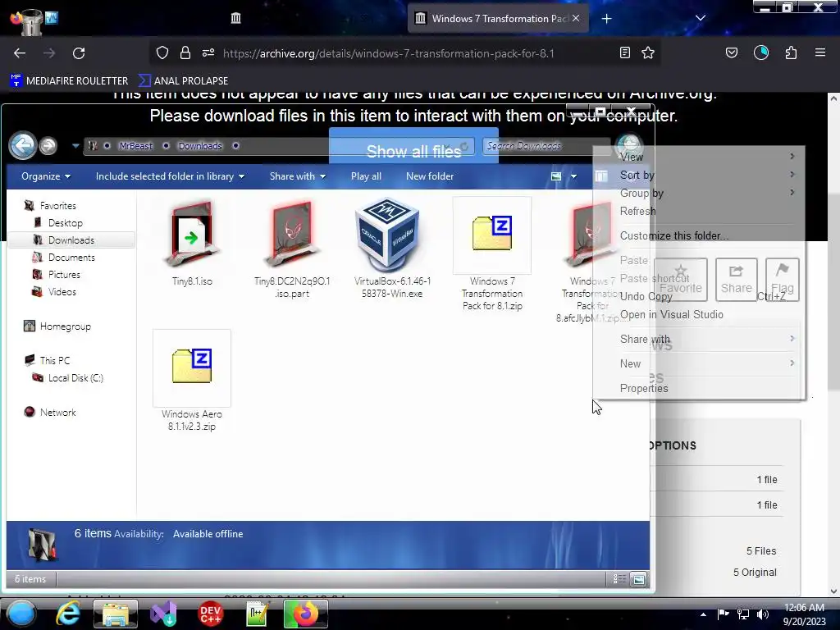Open the list all tabs dropdown chevron
The height and width of the screenshot is (630, 840).
[x=701, y=18]
